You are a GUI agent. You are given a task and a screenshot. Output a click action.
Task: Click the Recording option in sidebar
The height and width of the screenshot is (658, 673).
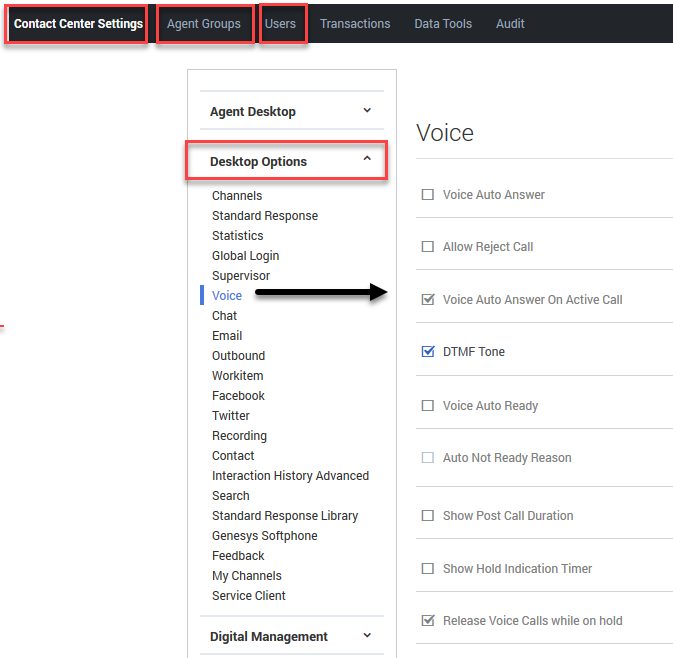(x=239, y=436)
